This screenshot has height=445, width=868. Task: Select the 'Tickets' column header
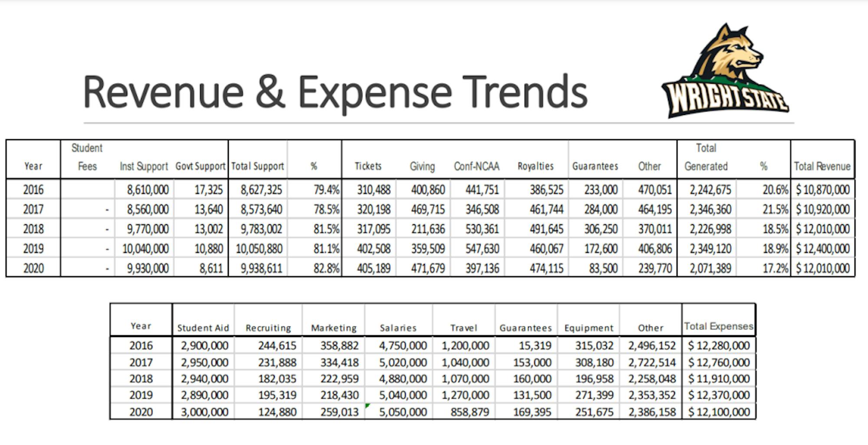pos(368,166)
